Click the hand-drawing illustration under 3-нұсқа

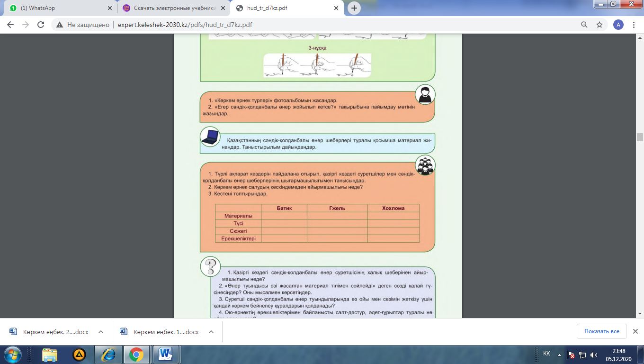click(x=317, y=65)
